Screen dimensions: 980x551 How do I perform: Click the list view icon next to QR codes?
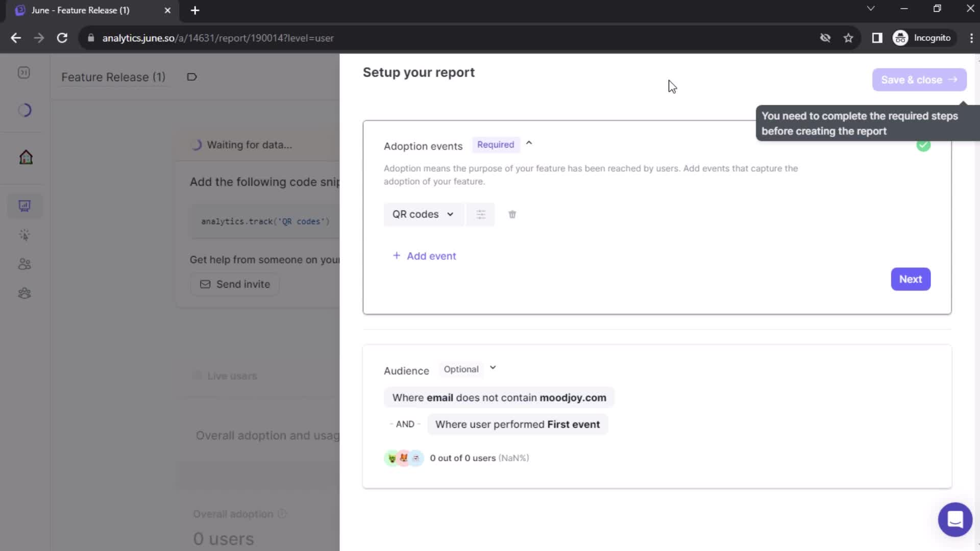point(481,214)
